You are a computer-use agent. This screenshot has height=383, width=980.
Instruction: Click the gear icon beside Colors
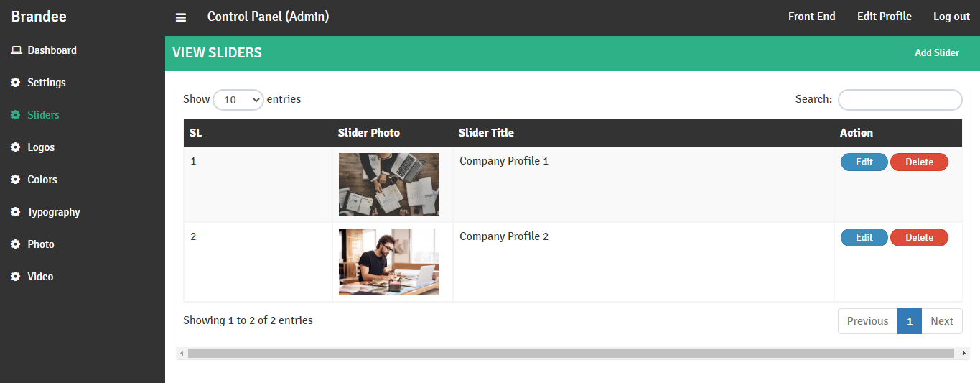16,180
